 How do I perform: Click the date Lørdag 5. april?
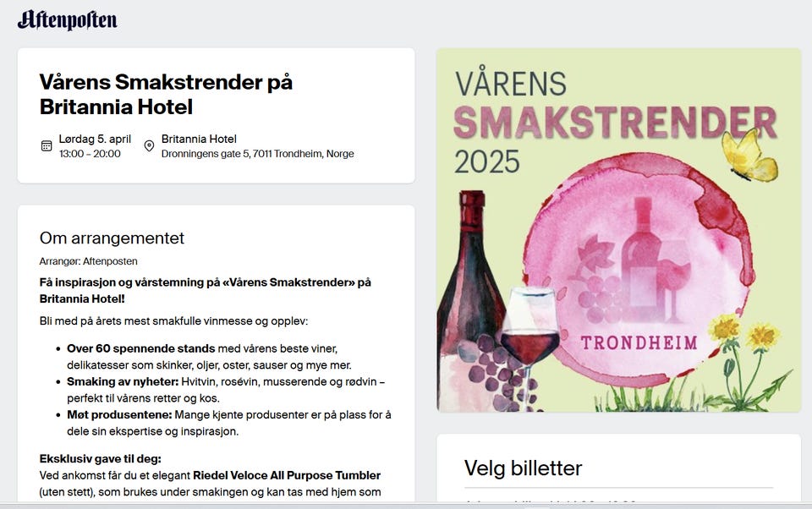pyautogui.click(x=95, y=139)
